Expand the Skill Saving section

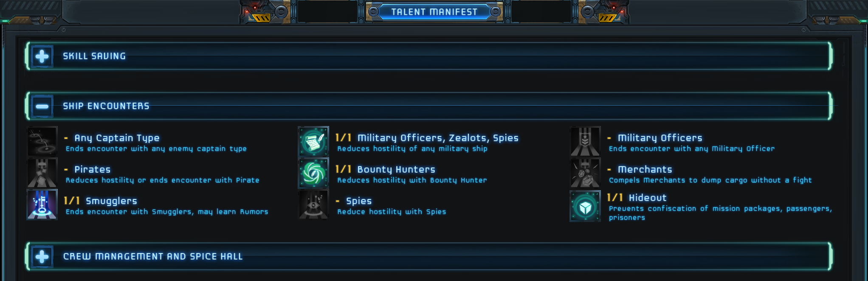click(x=42, y=56)
